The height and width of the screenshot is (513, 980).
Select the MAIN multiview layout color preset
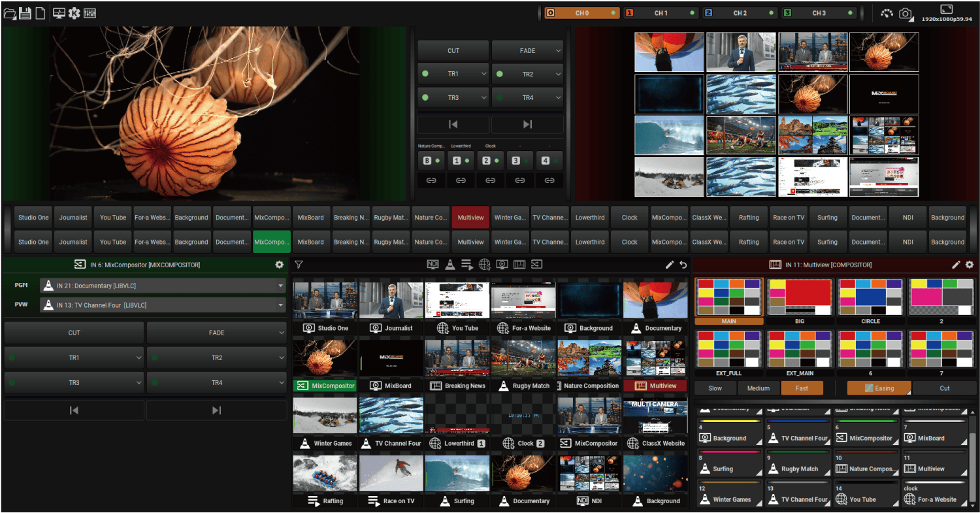[x=728, y=298]
